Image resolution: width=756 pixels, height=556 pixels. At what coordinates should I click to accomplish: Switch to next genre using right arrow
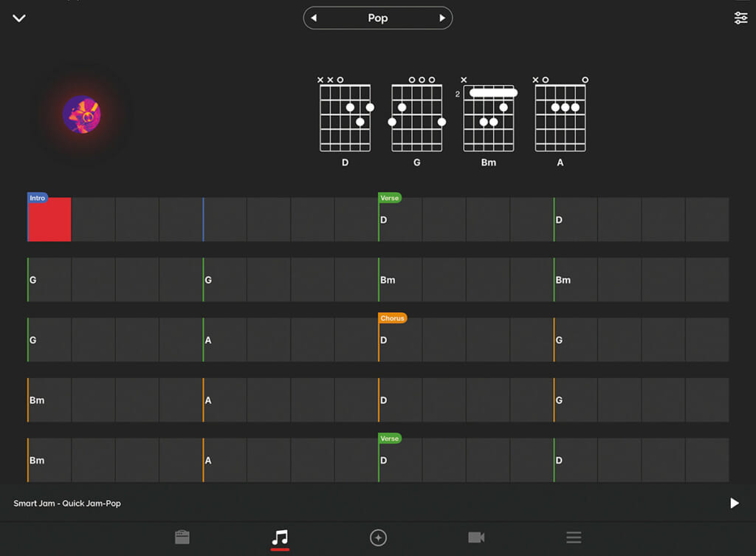coord(442,18)
